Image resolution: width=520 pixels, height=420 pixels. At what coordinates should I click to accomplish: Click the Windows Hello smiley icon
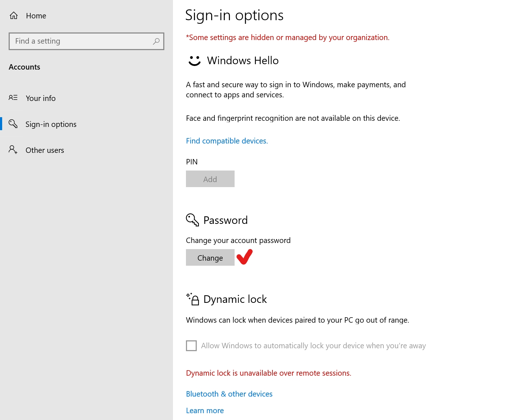pos(195,61)
